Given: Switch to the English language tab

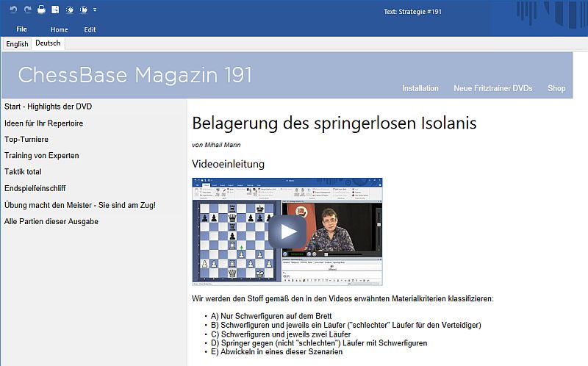Looking at the screenshot, I should click(17, 44).
